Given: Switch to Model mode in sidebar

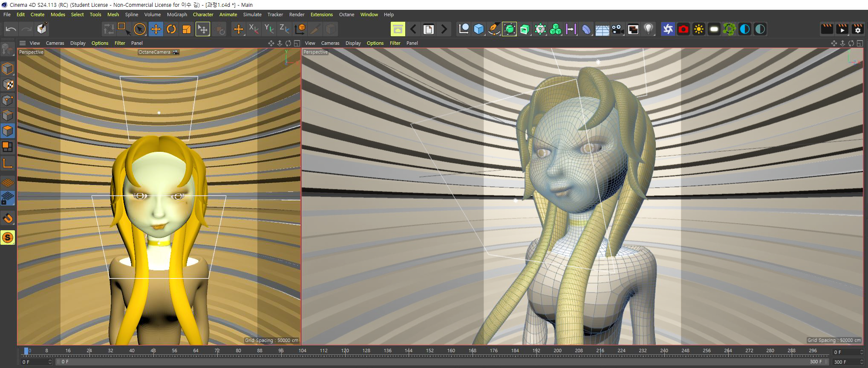Looking at the screenshot, I should (8, 69).
